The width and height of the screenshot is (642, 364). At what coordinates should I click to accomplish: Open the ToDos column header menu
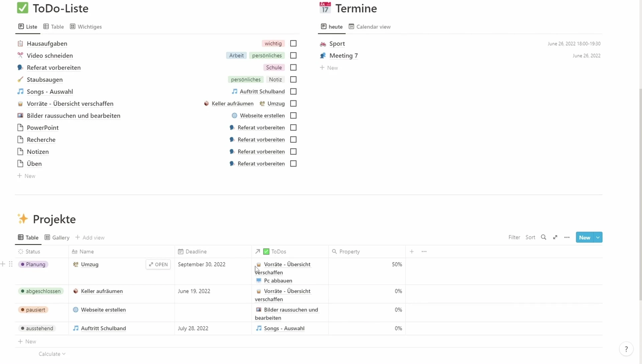pos(290,251)
